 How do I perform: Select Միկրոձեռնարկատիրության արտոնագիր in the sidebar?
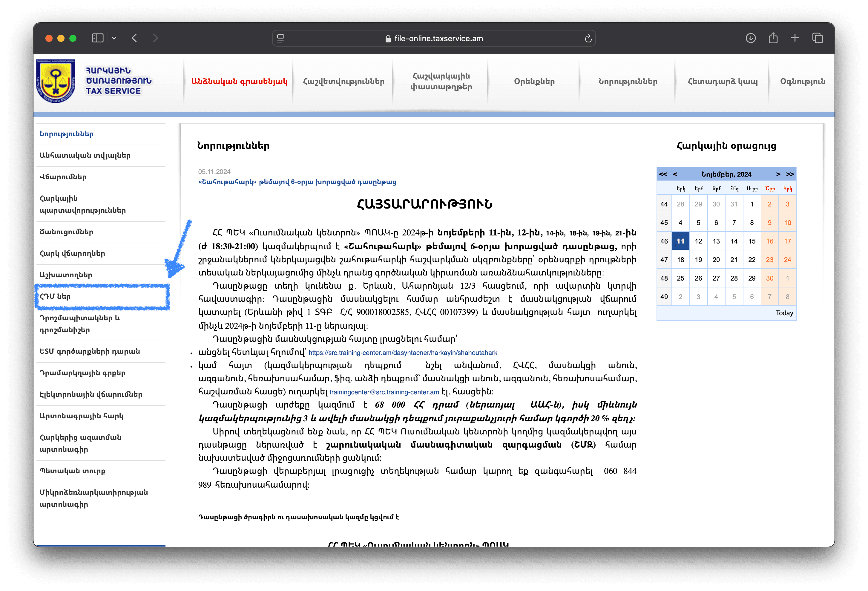point(101,498)
